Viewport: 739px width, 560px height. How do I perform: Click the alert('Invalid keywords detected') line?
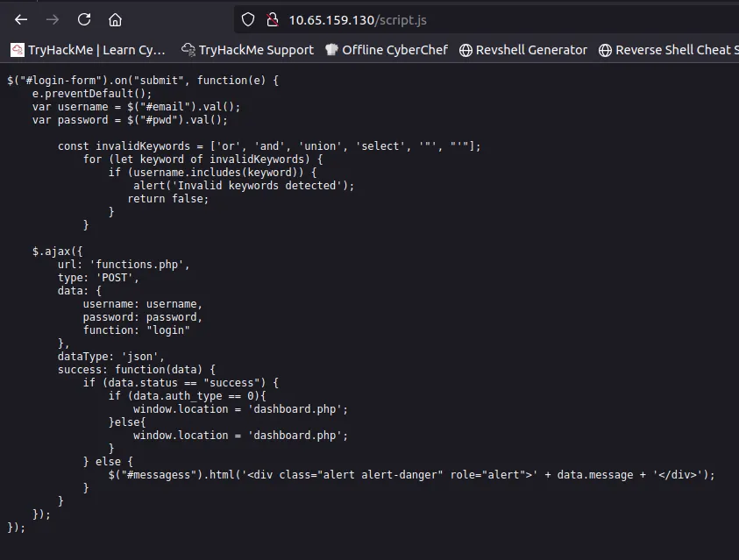pyautogui.click(x=244, y=186)
